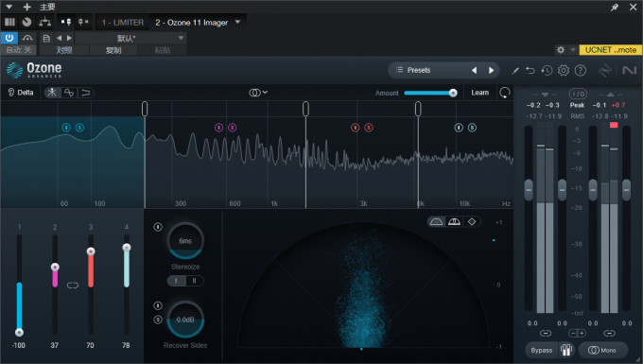Image resolution: width=643 pixels, height=364 pixels.
Task: Toggle band 2 magenta bypass button
Action: [218, 128]
